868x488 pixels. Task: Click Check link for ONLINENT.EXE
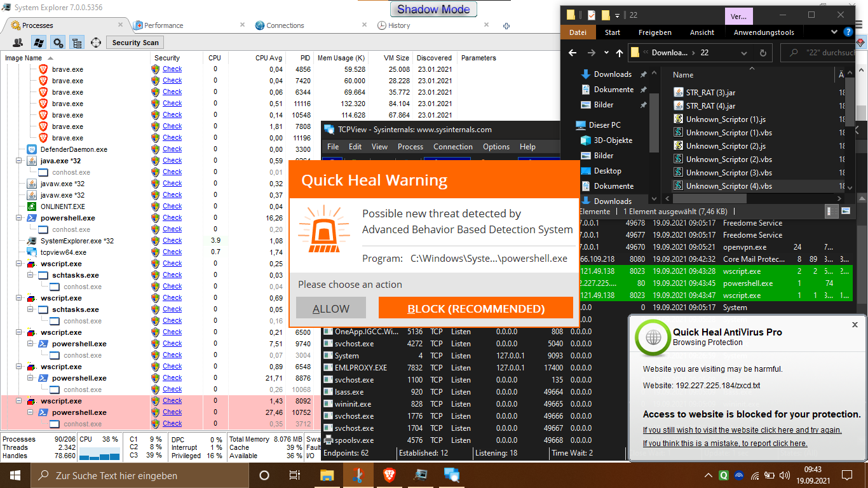pyautogui.click(x=172, y=206)
